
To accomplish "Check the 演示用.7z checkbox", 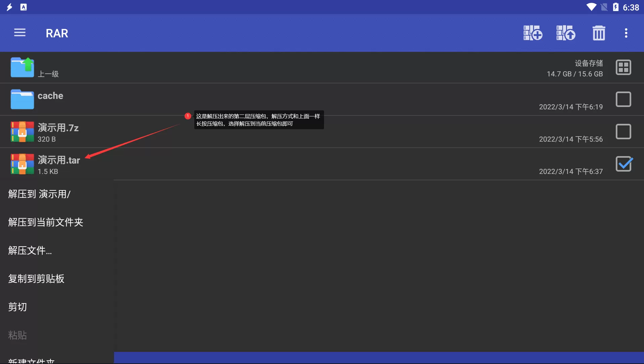I will coord(623,132).
